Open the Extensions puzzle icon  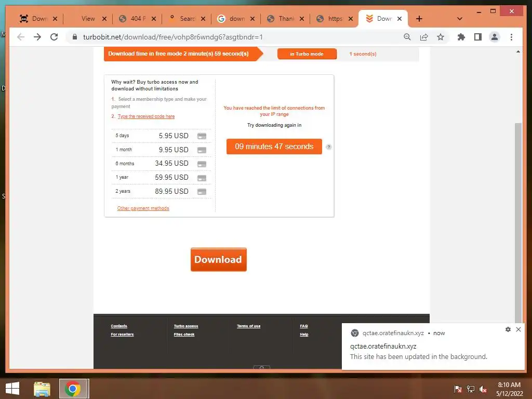point(461,37)
